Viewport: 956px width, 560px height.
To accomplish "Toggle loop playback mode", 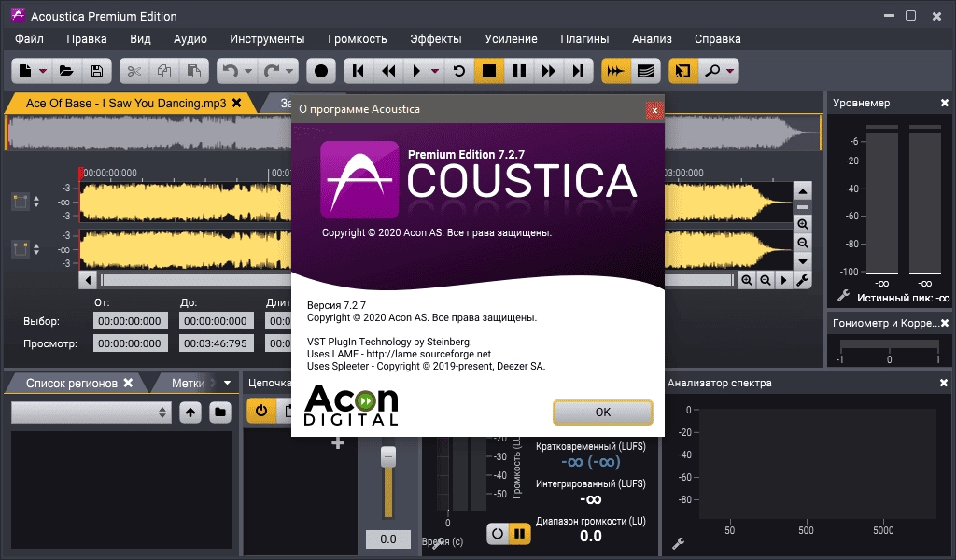I will (459, 71).
